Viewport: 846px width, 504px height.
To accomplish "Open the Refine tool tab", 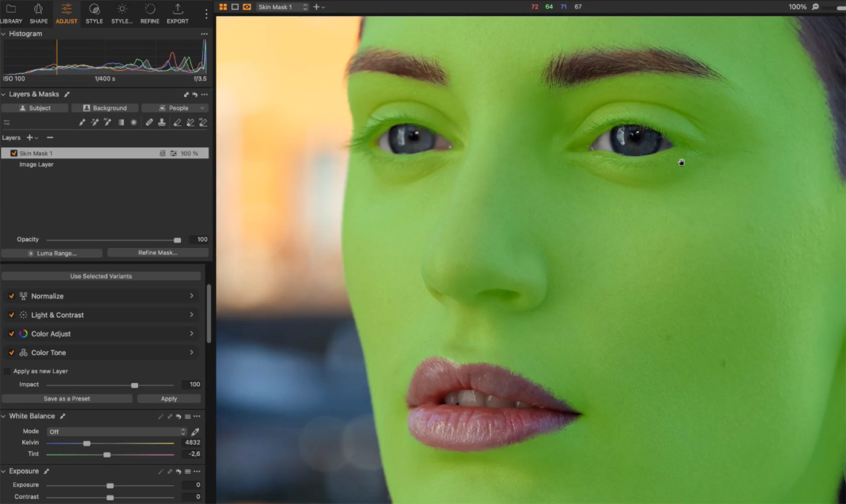I will pos(150,14).
